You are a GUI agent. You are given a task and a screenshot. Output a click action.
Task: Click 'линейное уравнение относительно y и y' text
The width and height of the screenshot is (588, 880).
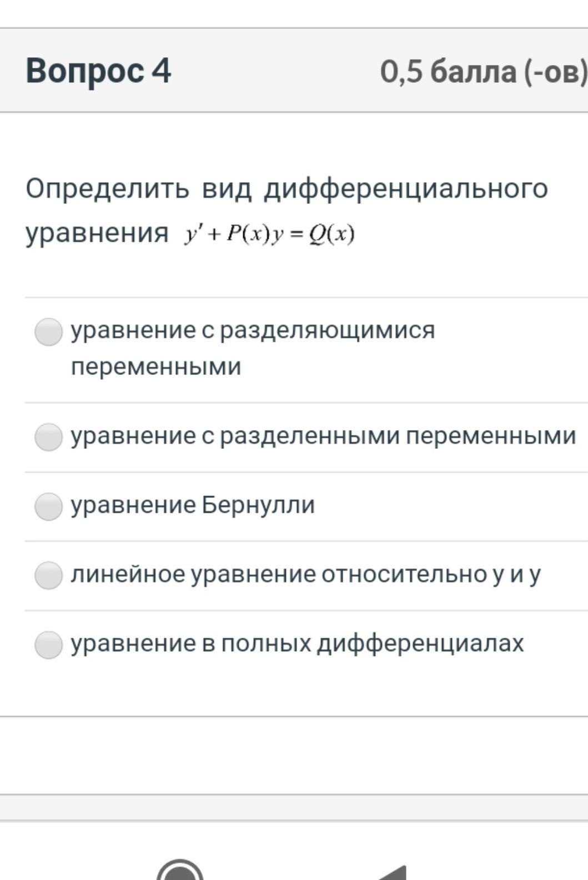[305, 574]
